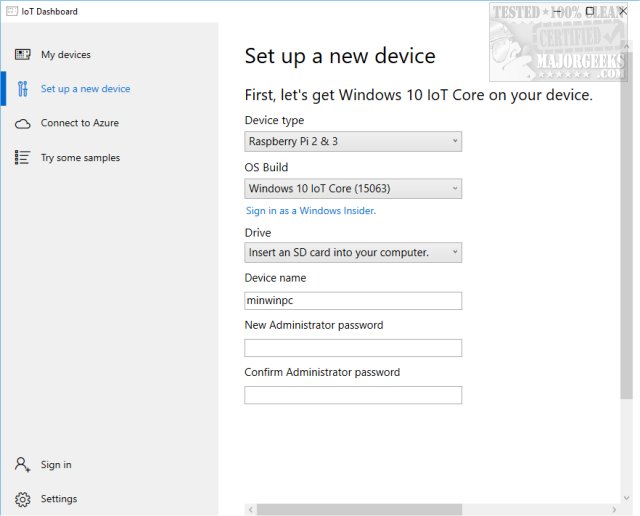The image size is (640, 516).
Task: Open Try some samples section
Action: point(80,158)
